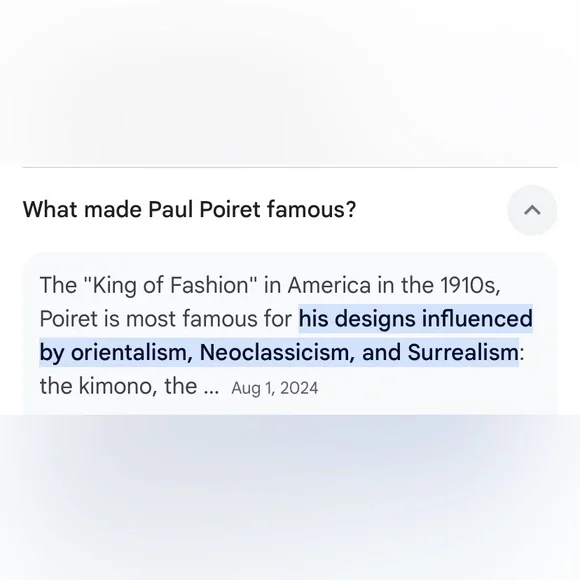Click the word "Surrealism" in the snippet
Image resolution: width=580 pixels, height=580 pixels.
pyautogui.click(x=463, y=352)
